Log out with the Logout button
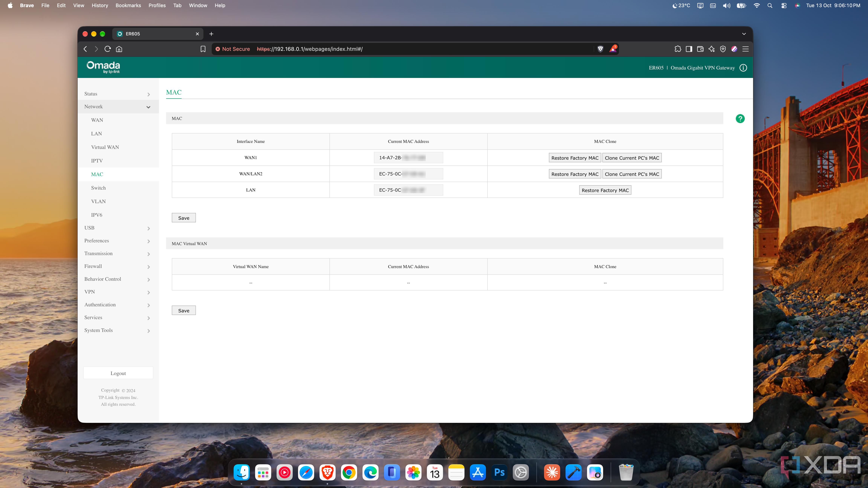This screenshot has height=488, width=868. [118, 373]
